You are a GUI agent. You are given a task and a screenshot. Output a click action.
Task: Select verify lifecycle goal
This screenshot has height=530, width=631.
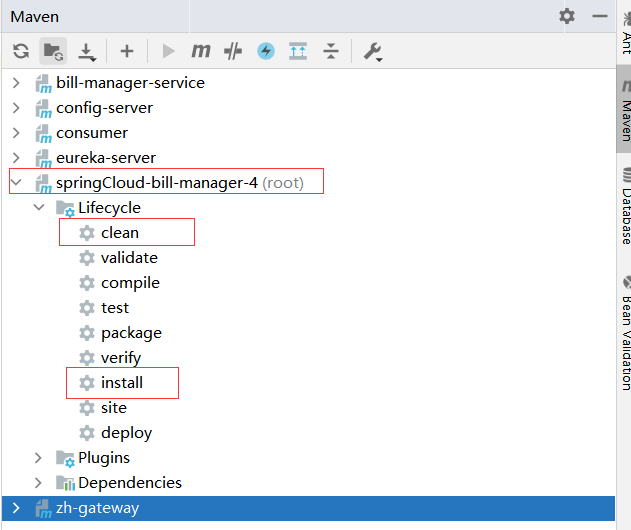[x=121, y=358]
